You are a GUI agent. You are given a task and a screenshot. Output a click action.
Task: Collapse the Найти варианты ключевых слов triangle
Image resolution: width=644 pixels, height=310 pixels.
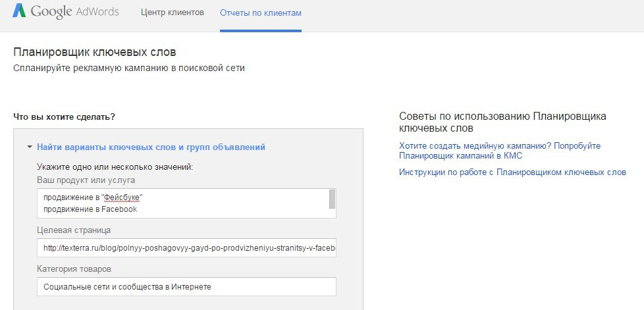point(30,147)
